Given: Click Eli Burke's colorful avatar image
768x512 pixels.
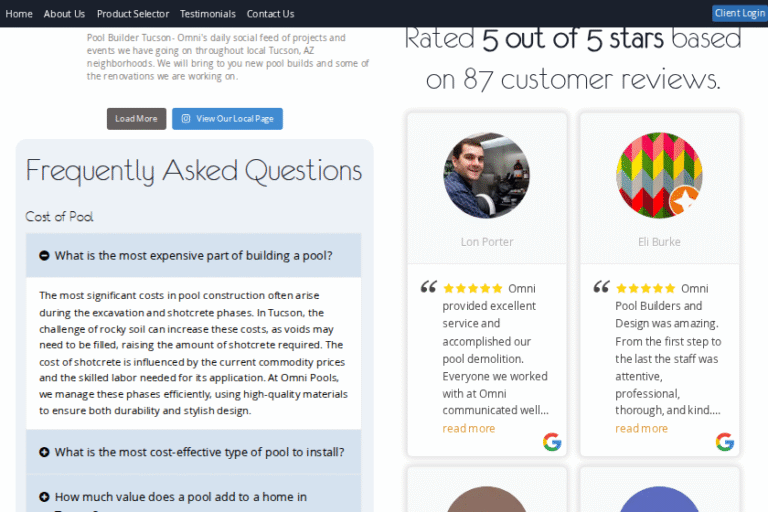Looking at the screenshot, I should coord(659,176).
